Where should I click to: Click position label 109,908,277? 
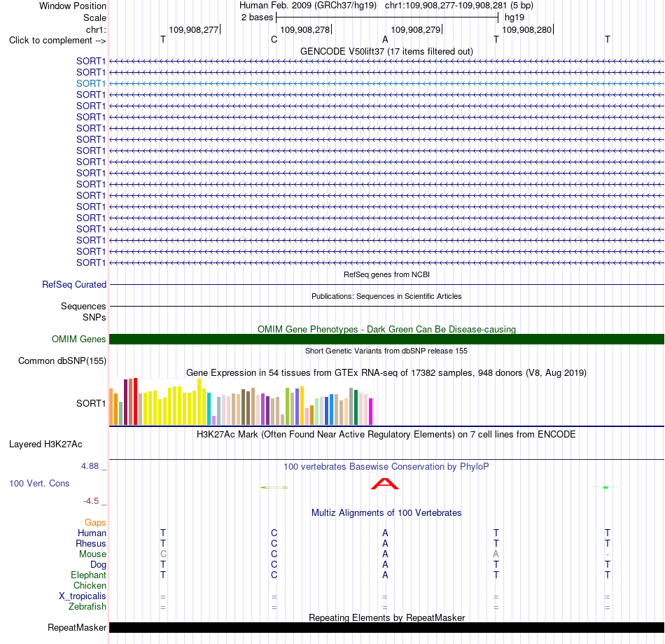tap(193, 29)
